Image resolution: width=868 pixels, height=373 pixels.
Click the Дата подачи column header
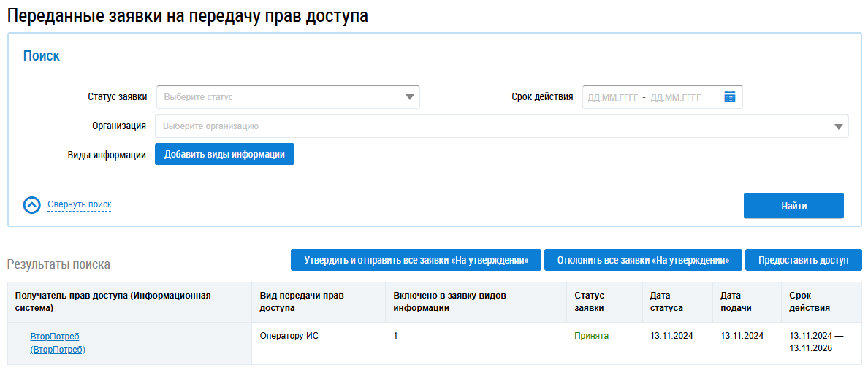pyautogui.click(x=735, y=301)
